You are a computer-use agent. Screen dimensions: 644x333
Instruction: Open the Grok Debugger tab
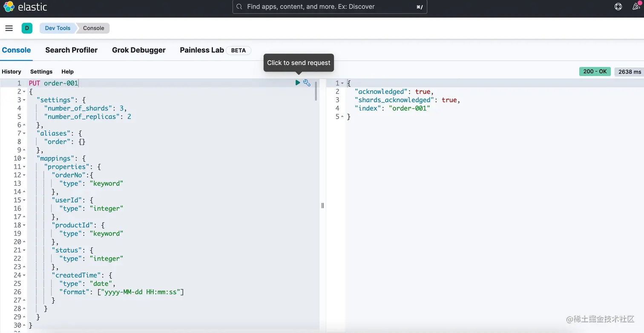138,50
